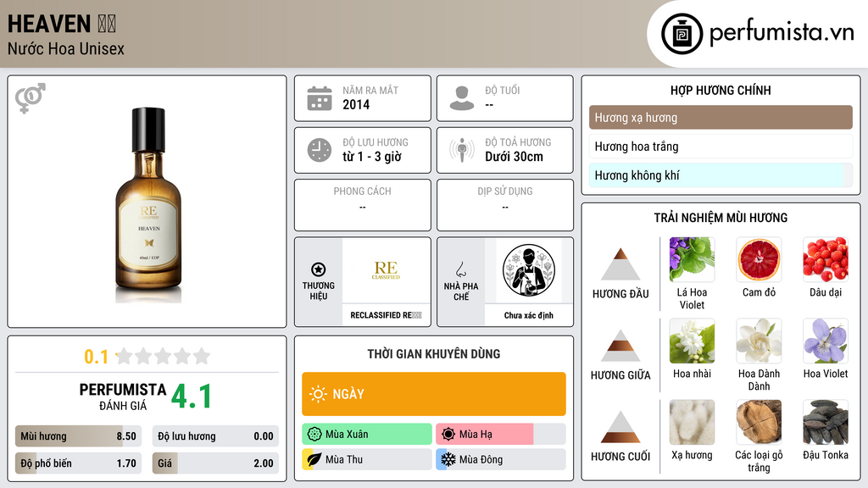868x488 pixels.
Task: Click the Hương cuối pyramid icon
Action: pyautogui.click(x=620, y=427)
